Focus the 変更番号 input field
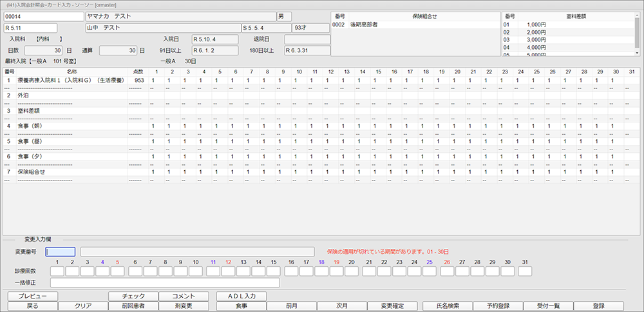The width and height of the screenshot is (644, 312). (x=61, y=252)
